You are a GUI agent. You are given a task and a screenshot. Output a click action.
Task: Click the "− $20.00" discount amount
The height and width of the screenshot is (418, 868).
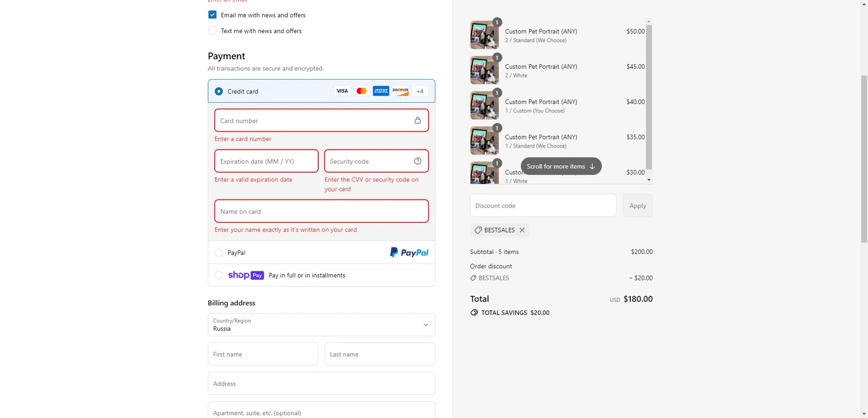pos(641,278)
